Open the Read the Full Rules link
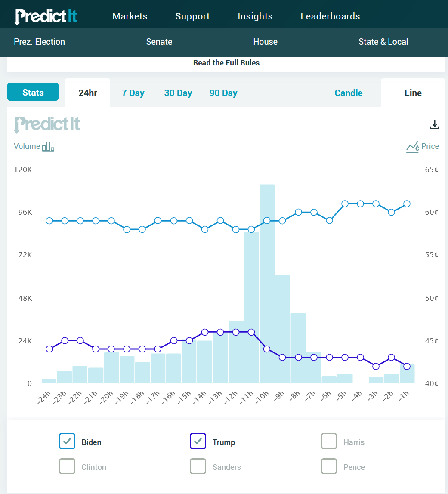 (226, 63)
